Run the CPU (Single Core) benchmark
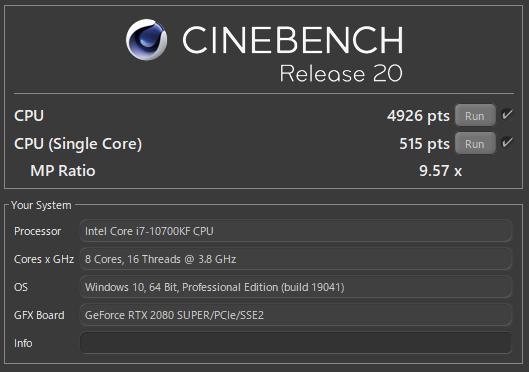This screenshot has height=372, width=529. pyautogui.click(x=475, y=143)
